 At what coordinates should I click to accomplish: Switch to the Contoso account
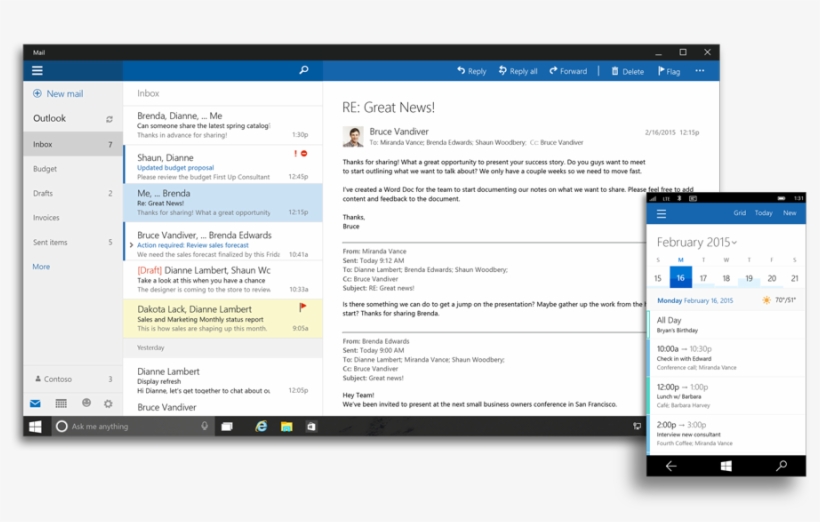point(73,379)
